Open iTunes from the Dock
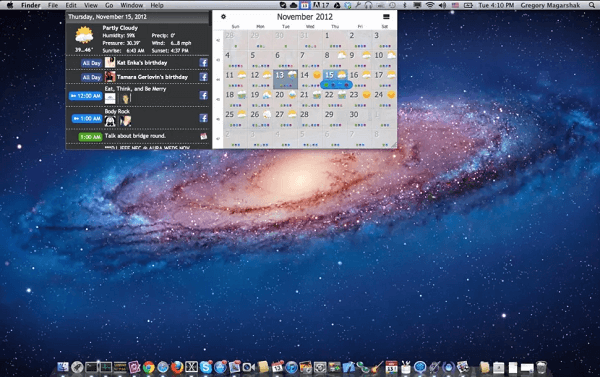The height and width of the screenshot is (377, 600). (x=292, y=367)
